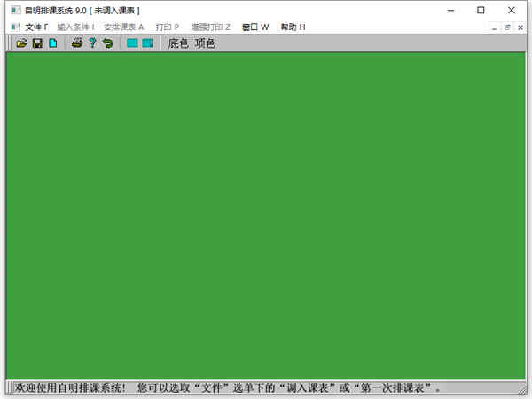Image resolution: width=532 pixels, height=399 pixels.
Task: Click the title bar application icon
Action: [x=16, y=10]
